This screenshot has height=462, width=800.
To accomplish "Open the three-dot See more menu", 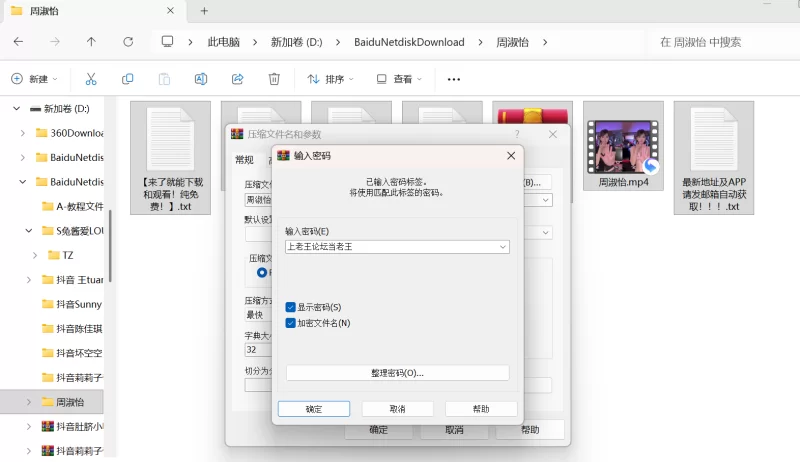I will point(453,79).
